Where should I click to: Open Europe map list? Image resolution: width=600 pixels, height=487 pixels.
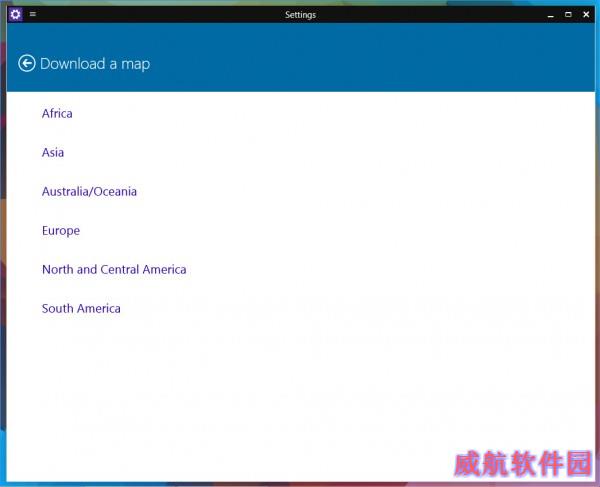coord(61,231)
